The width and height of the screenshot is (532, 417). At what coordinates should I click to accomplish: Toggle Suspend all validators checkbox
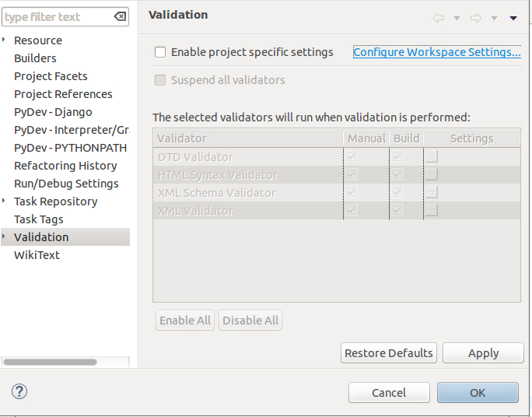160,80
